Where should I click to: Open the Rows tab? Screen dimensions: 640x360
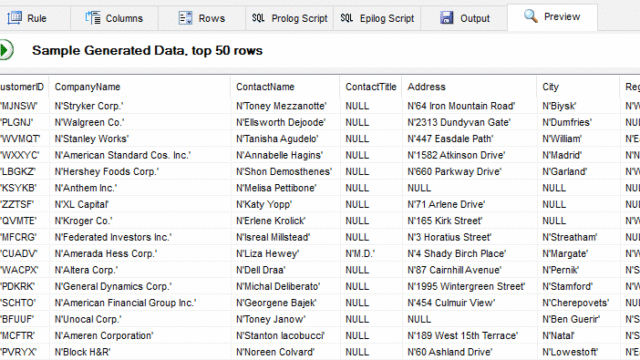[202, 18]
